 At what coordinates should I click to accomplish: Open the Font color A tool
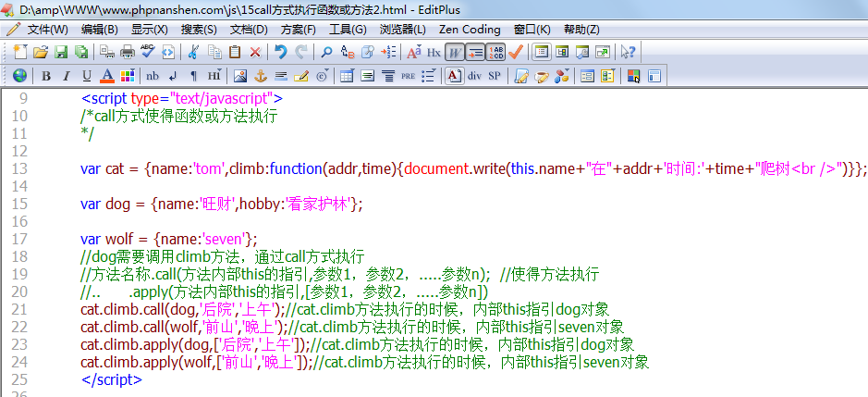[107, 76]
